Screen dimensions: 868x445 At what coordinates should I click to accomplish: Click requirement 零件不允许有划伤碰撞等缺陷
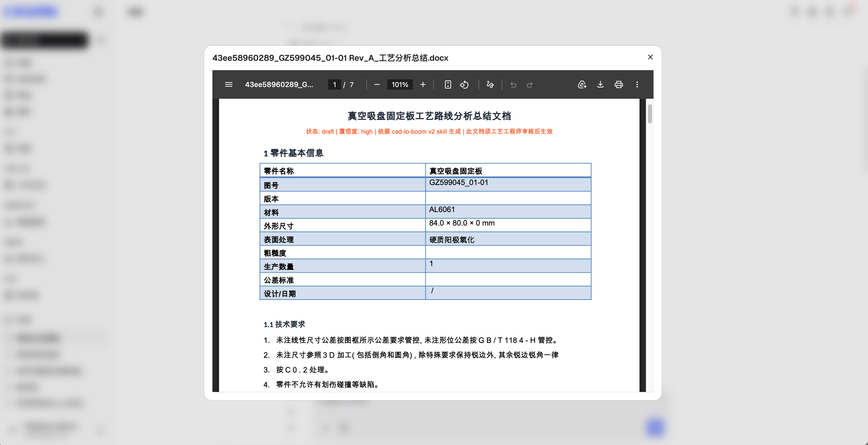[327, 384]
